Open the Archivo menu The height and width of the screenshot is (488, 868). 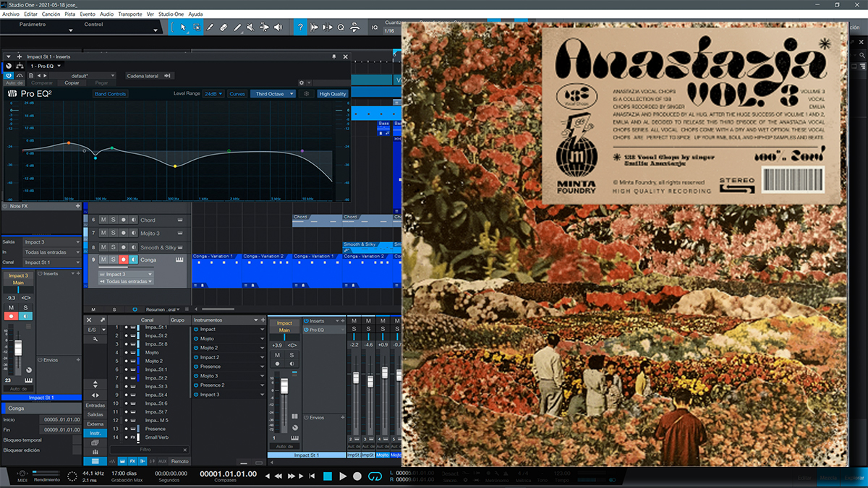[11, 14]
